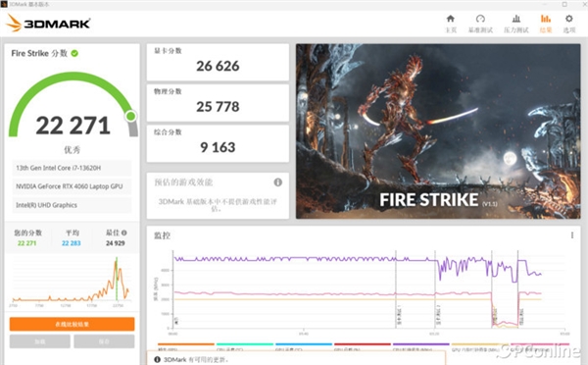Click the gray Load (加载) button
Screen dimensions: 588x365
(40, 341)
